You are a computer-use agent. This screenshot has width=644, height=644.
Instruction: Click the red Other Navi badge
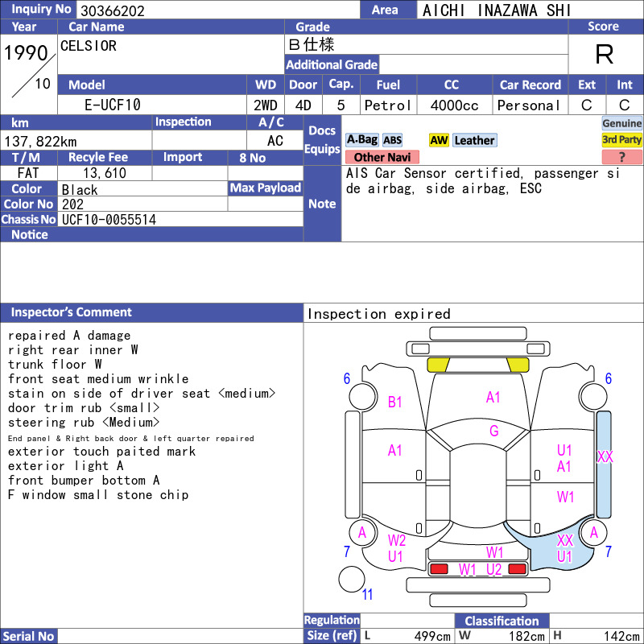coord(382,157)
